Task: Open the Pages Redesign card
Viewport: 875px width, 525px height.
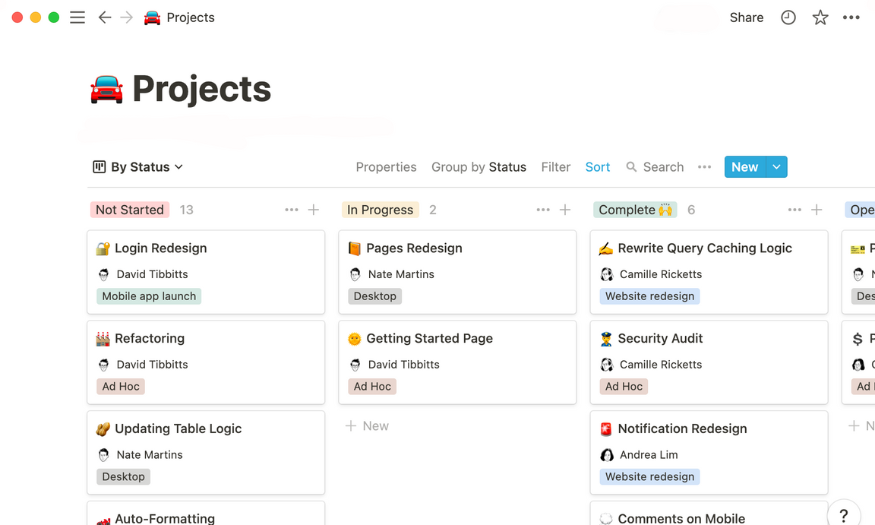Action: (458, 272)
